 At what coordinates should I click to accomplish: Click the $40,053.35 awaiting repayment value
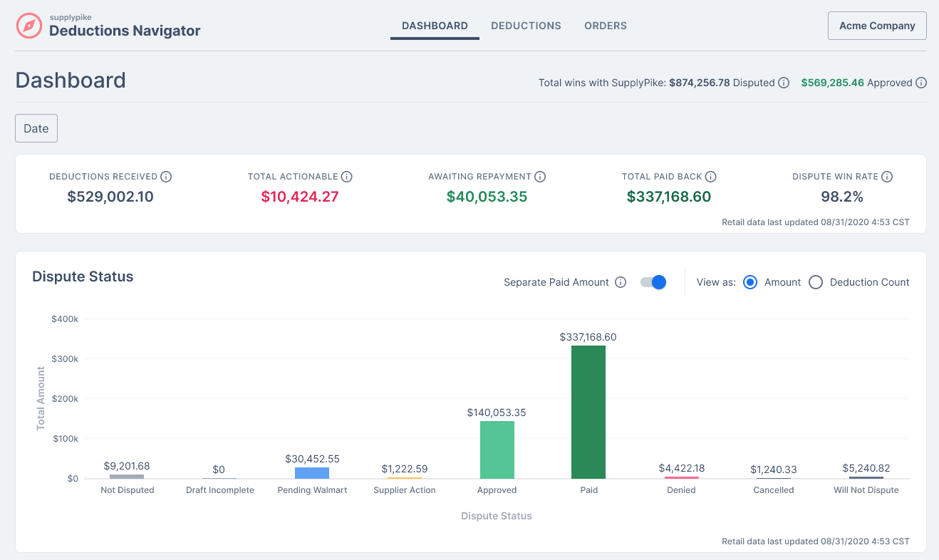coord(487,197)
